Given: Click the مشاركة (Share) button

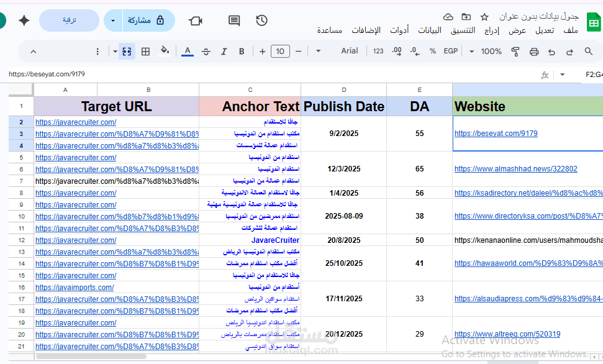Looking at the screenshot, I should (148, 20).
